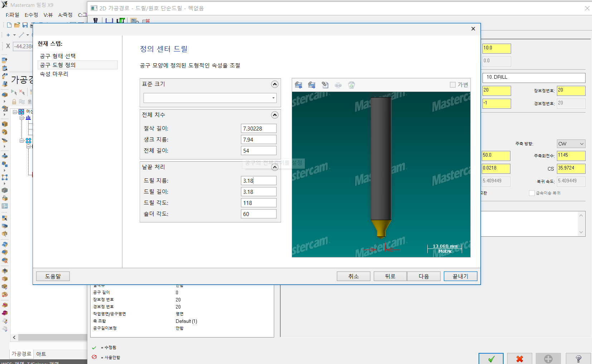Click the 다음 next button

pos(424,276)
